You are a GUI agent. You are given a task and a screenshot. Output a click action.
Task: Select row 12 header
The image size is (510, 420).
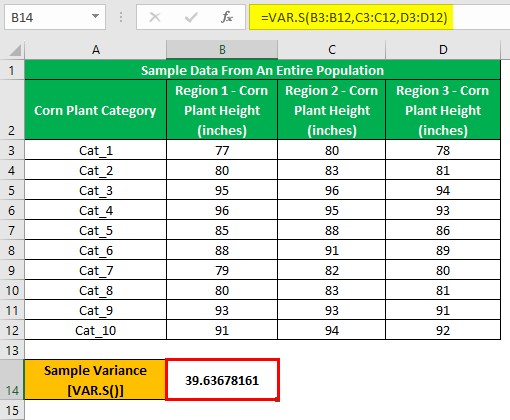pyautogui.click(x=12, y=330)
